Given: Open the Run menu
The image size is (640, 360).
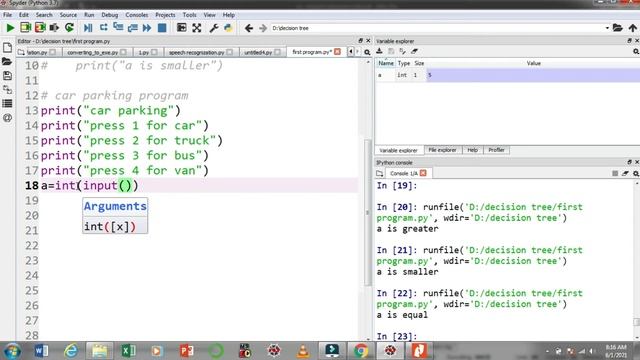Looking at the screenshot, I should [89, 15].
